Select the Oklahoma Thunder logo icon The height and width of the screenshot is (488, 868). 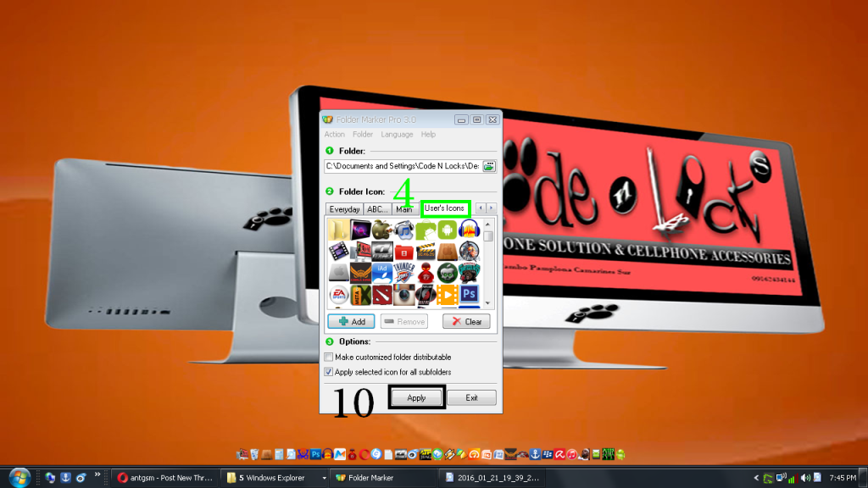[404, 274]
